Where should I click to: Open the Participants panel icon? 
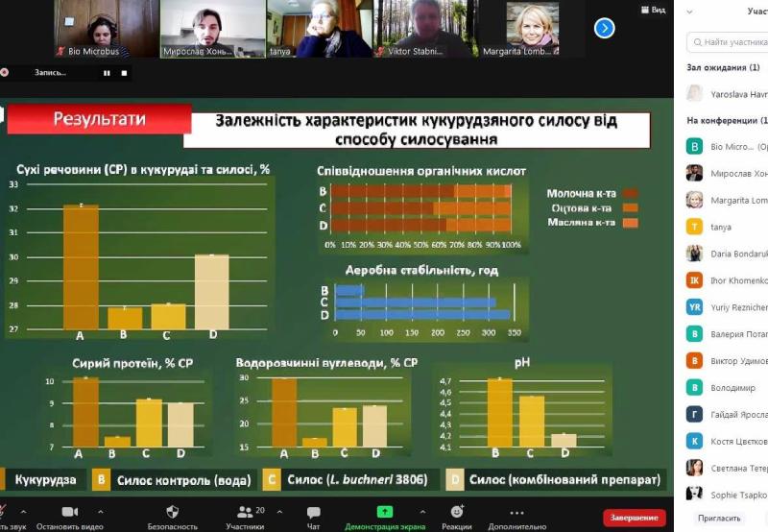245,512
